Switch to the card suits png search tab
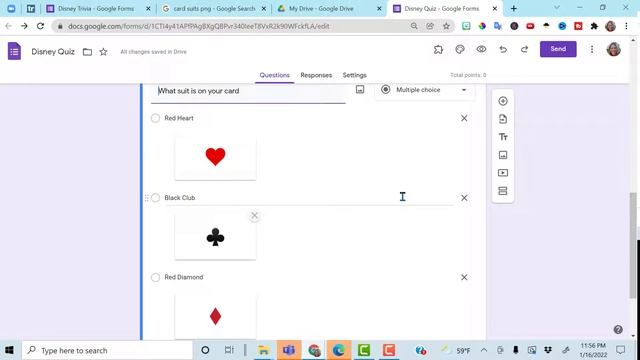This screenshot has width=640, height=360. 214,9
